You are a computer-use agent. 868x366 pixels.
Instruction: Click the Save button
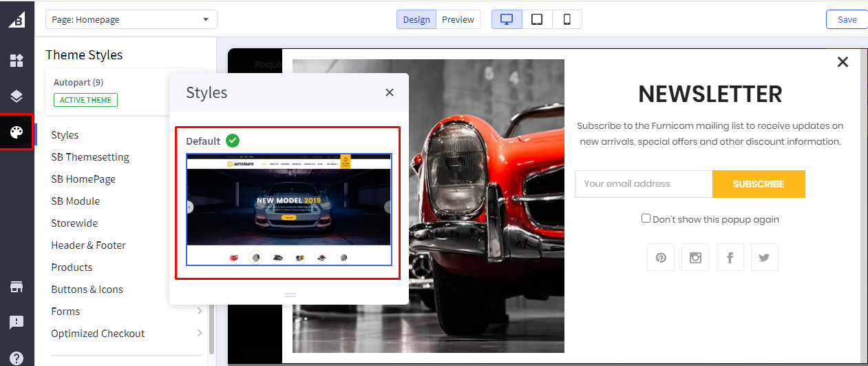847,19
